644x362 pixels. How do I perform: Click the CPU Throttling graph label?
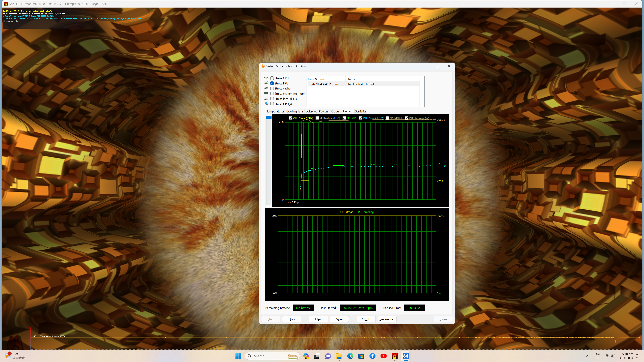click(x=365, y=212)
